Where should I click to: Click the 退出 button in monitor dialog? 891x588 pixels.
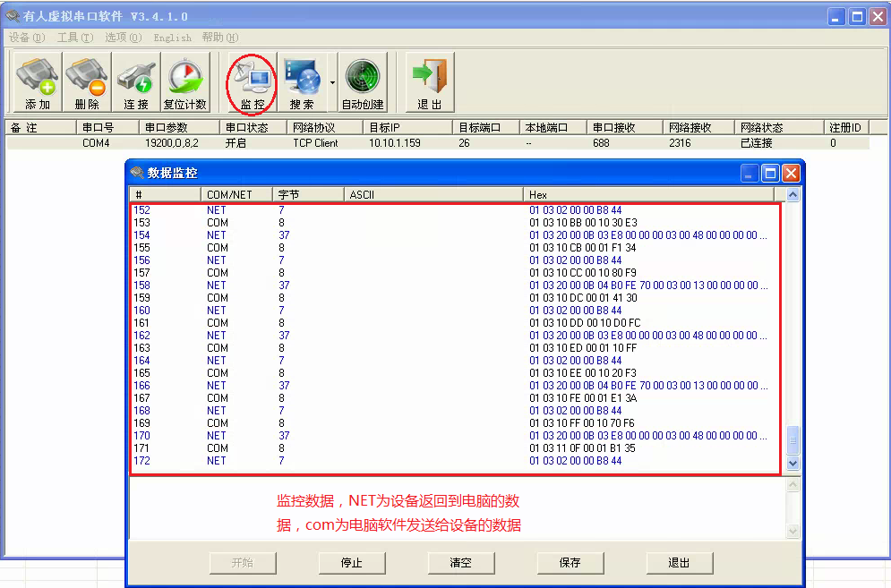click(x=679, y=562)
